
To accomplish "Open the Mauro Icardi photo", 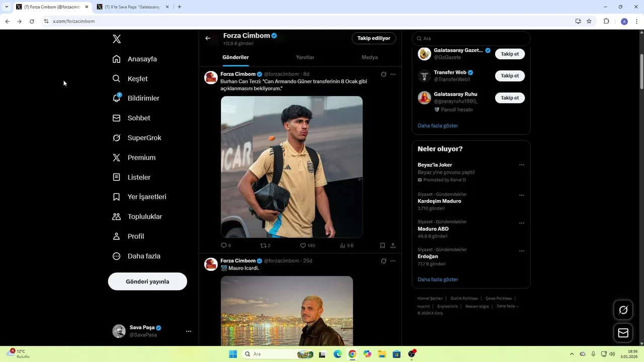I will pos(287,311).
